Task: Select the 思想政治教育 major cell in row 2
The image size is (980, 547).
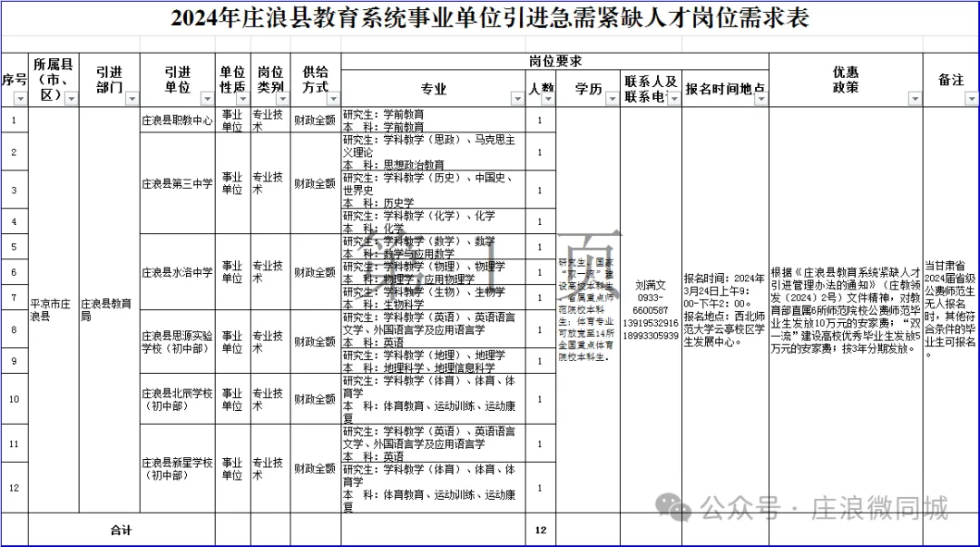Action: [434, 151]
